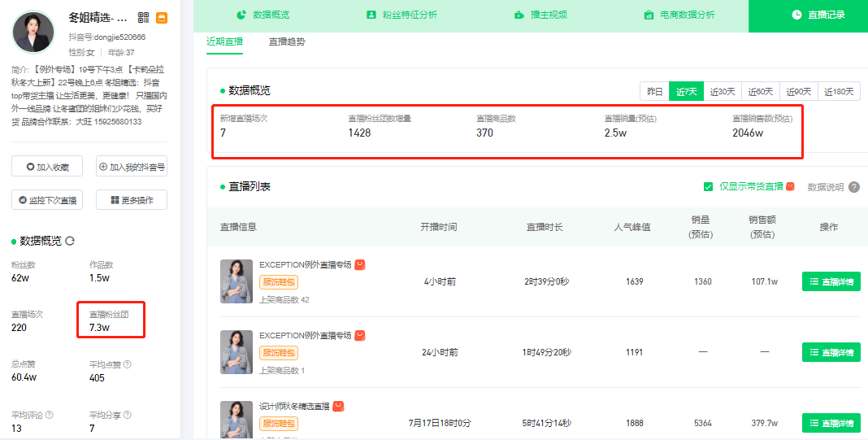Image resolution: width=868 pixels, height=440 pixels.
Task: Click the person icon of 粉丝特征分析 tab
Action: pos(371,15)
